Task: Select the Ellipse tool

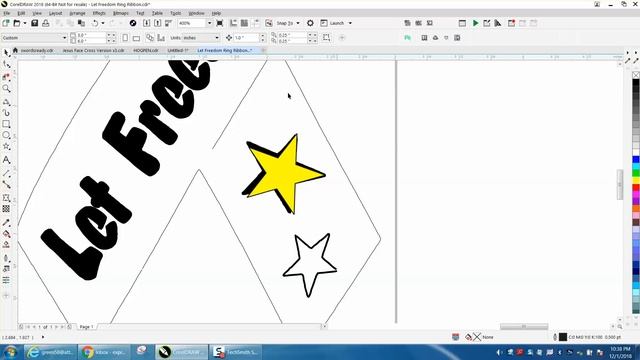Action: point(6,135)
